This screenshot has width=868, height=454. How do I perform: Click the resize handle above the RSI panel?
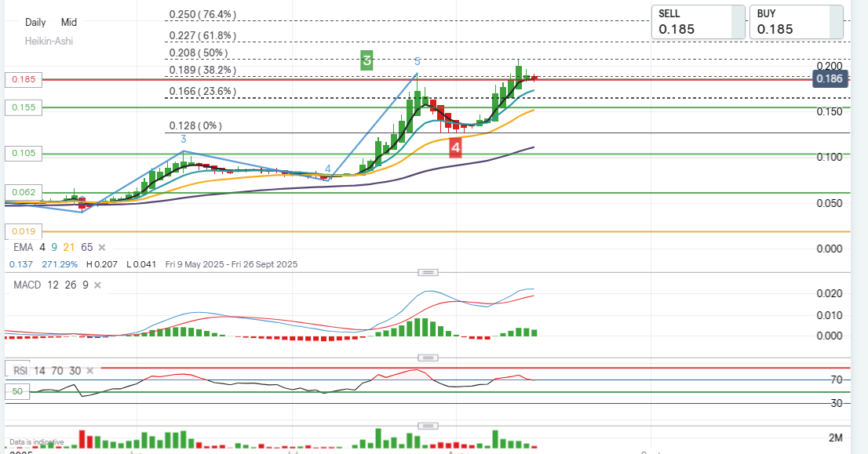click(427, 358)
